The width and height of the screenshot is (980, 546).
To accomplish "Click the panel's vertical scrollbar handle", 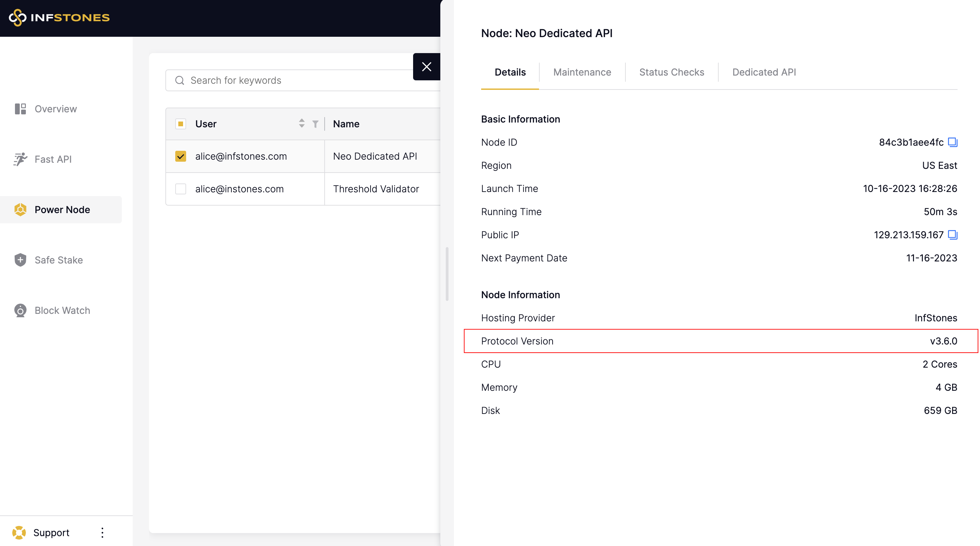I will click(x=447, y=274).
